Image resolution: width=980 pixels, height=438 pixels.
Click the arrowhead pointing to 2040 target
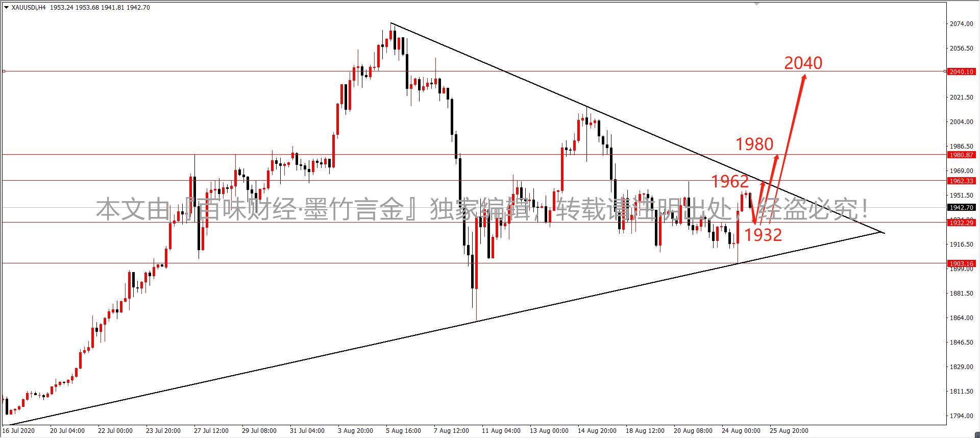click(x=804, y=77)
